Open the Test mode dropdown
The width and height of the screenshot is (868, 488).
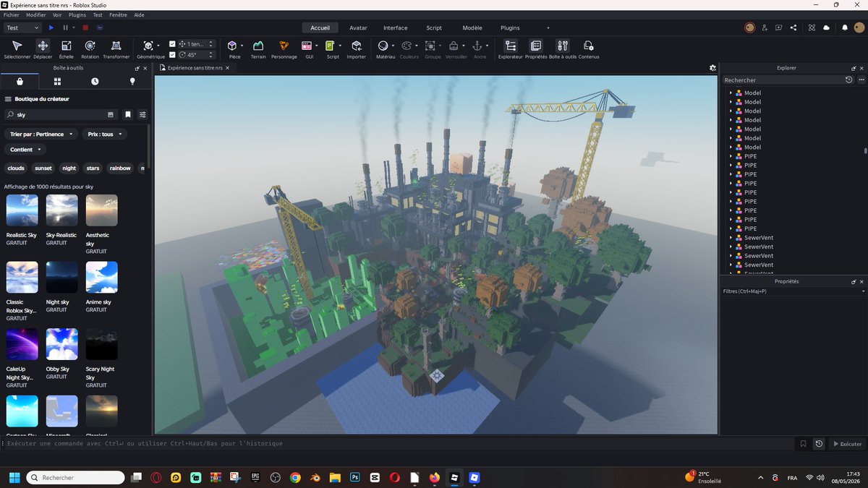pos(22,27)
